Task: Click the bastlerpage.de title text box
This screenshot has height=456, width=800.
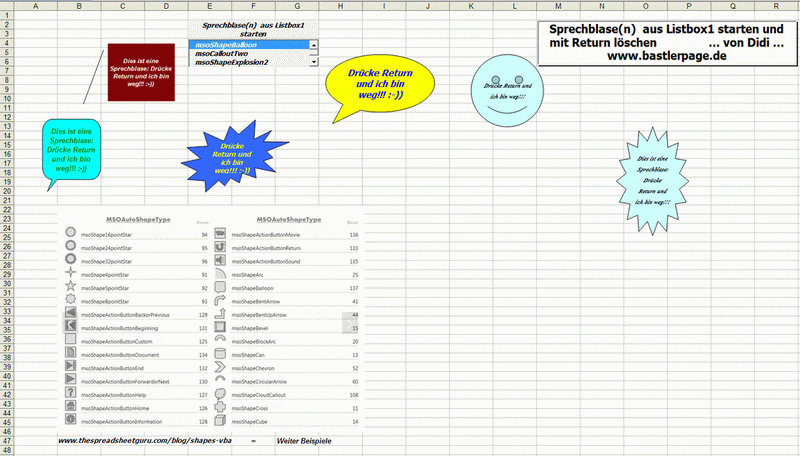Action: [x=667, y=43]
